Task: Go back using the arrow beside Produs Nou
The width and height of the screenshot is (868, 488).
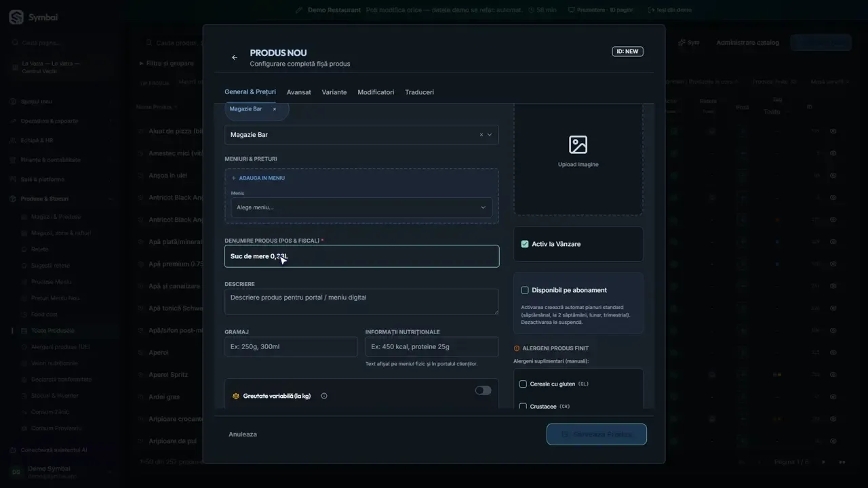Action: [x=235, y=58]
